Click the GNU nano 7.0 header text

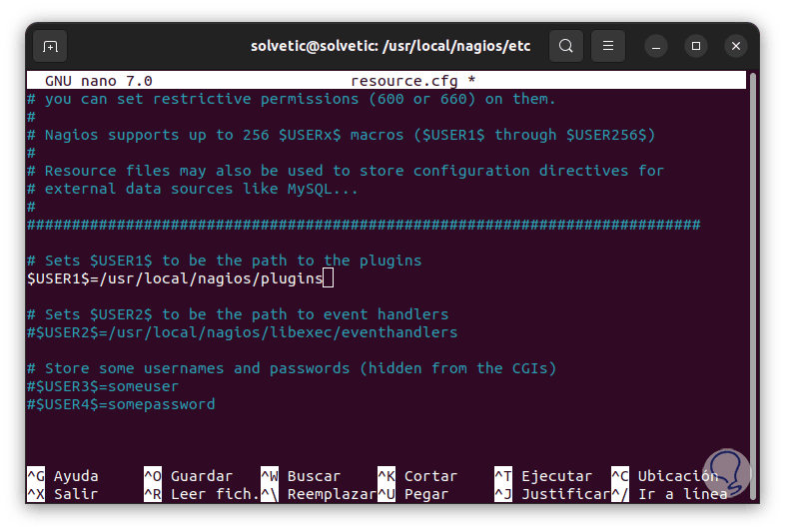(99, 81)
